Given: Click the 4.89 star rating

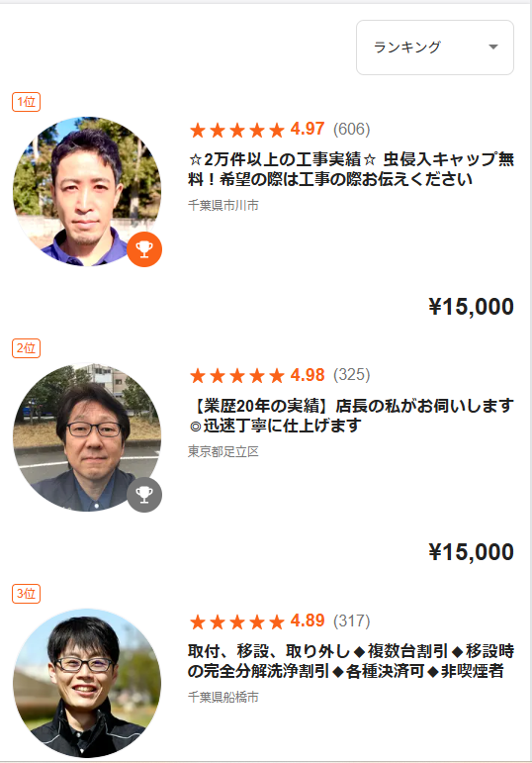Looking at the screenshot, I should pos(257,620).
